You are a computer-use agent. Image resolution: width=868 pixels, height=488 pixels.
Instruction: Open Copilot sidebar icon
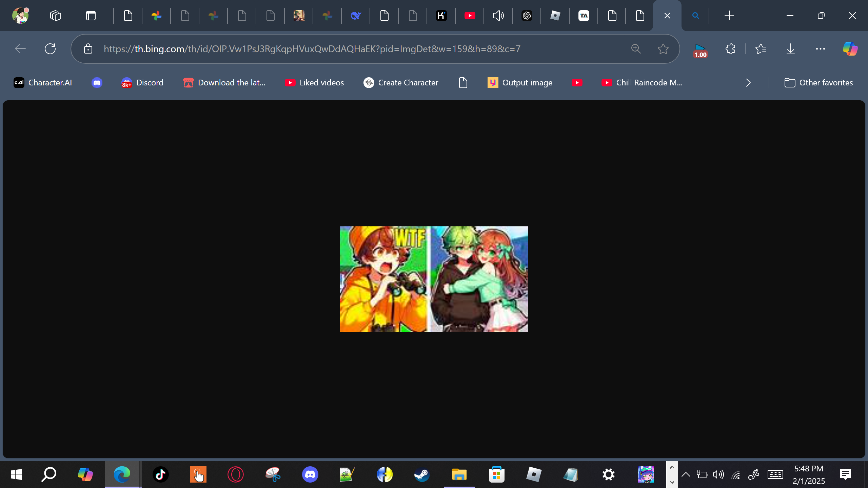(x=850, y=49)
